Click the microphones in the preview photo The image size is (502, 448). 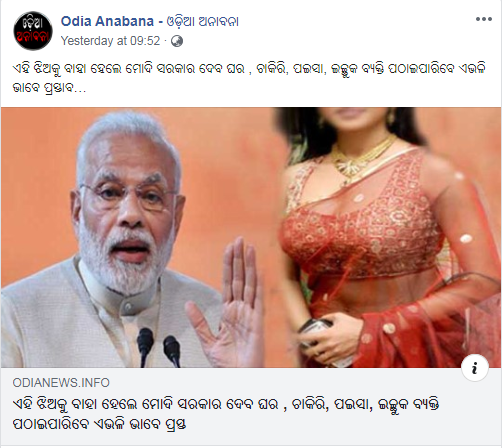click(159, 347)
